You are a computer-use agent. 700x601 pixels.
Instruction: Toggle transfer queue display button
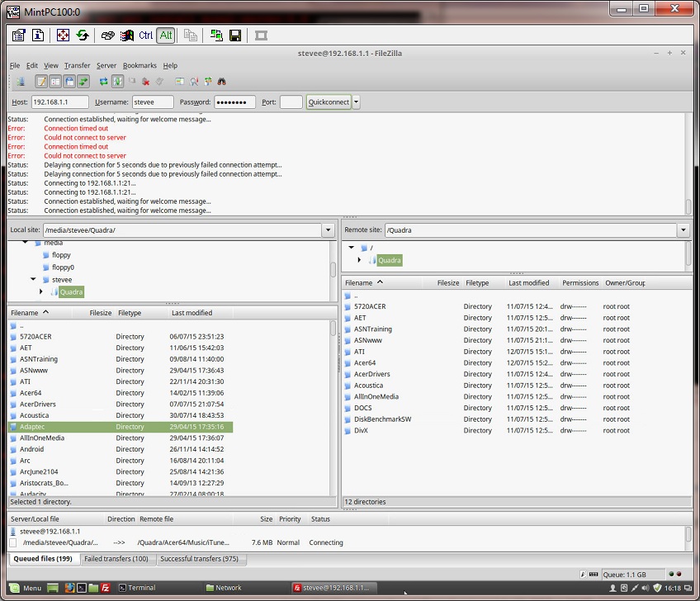pyautogui.click(x=83, y=82)
